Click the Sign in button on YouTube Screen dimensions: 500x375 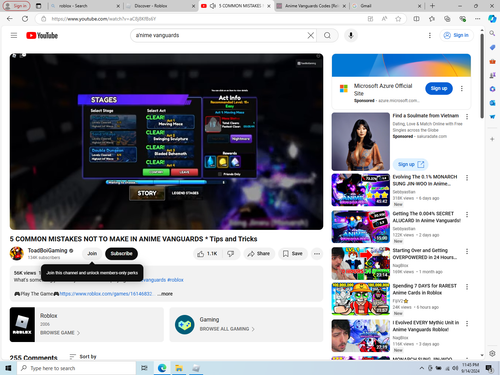456,35
